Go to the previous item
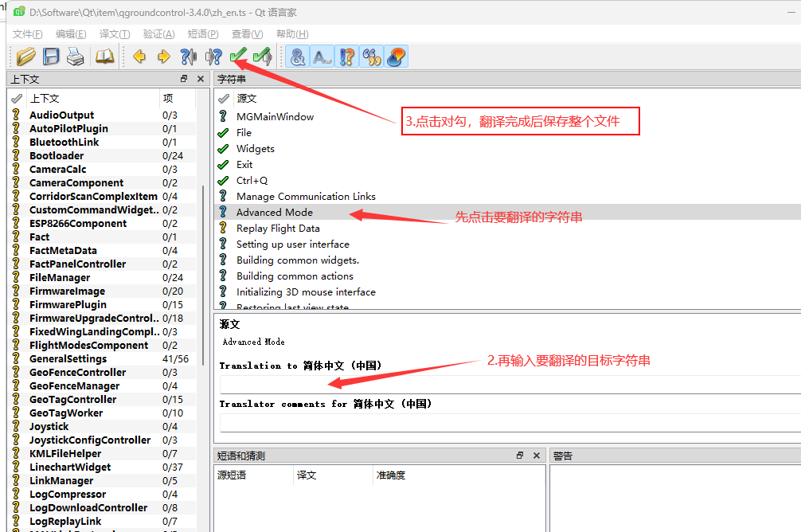This screenshot has height=532, width=801. click(x=139, y=57)
